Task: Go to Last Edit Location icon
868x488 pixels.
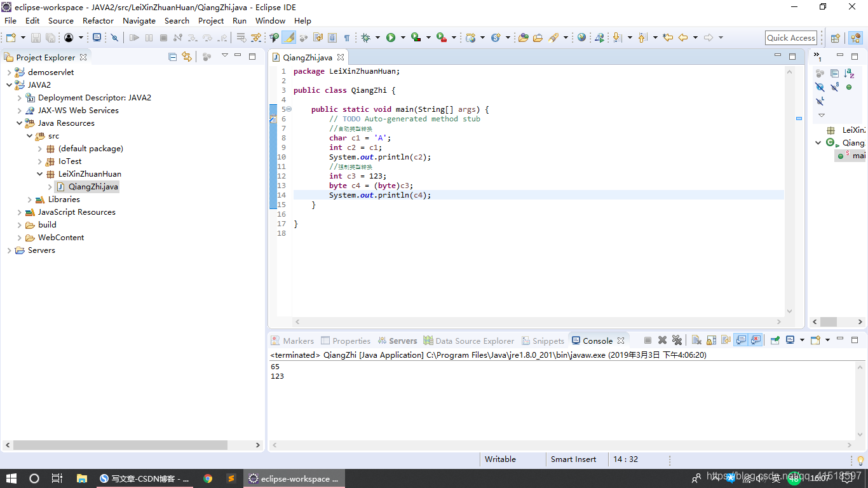Action: [667, 37]
